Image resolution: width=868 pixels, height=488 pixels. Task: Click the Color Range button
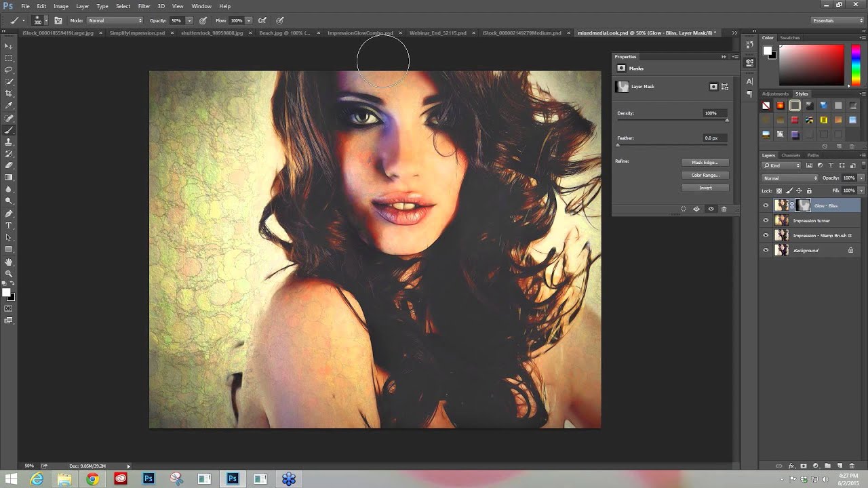tap(705, 175)
